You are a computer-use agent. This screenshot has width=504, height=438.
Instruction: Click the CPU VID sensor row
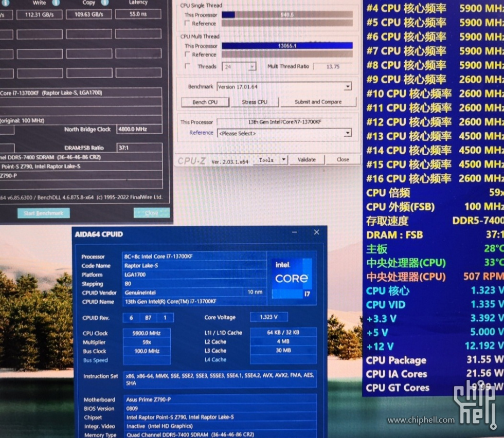click(435, 304)
